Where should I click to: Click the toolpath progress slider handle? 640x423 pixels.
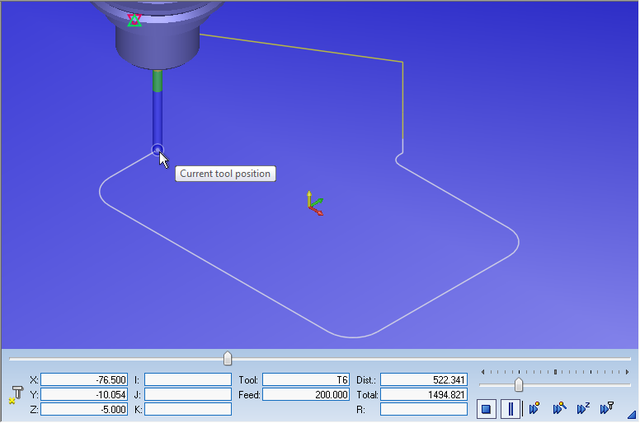click(227, 358)
